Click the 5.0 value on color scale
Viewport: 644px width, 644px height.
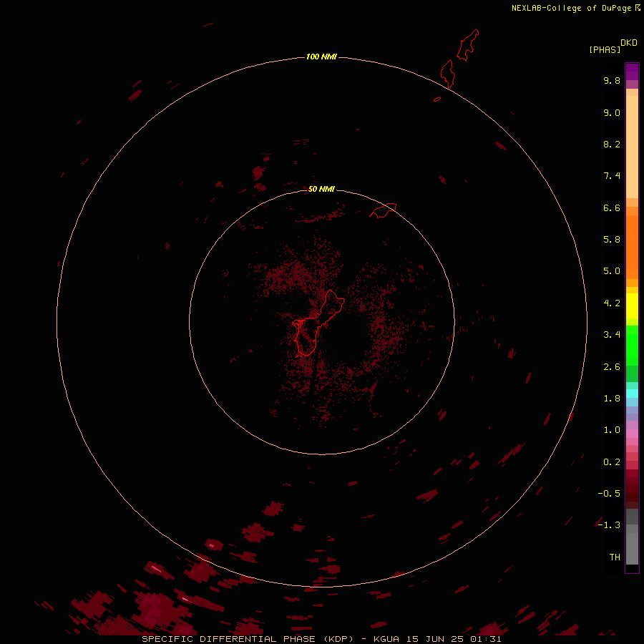(x=612, y=271)
